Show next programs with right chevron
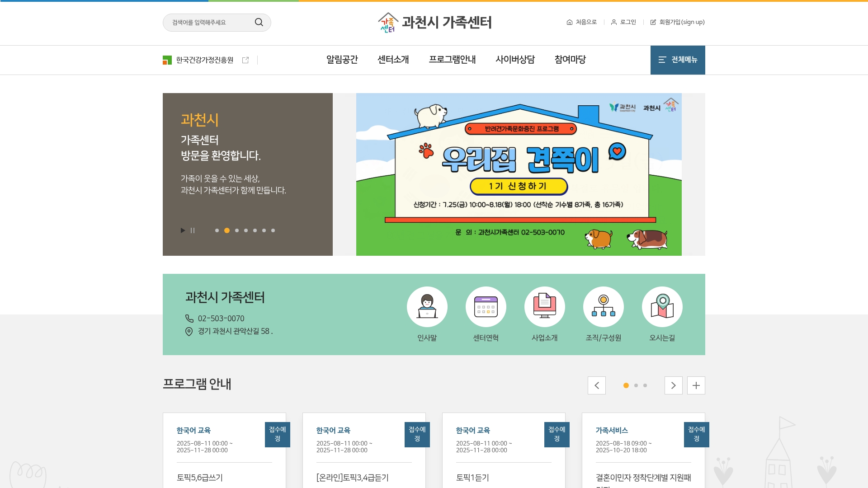Screen dimensions: 868x488 [x=674, y=385]
